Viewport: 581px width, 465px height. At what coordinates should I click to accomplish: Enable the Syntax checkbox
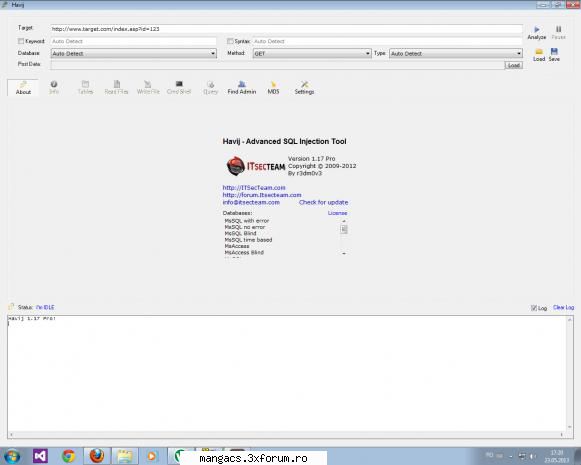[230, 41]
